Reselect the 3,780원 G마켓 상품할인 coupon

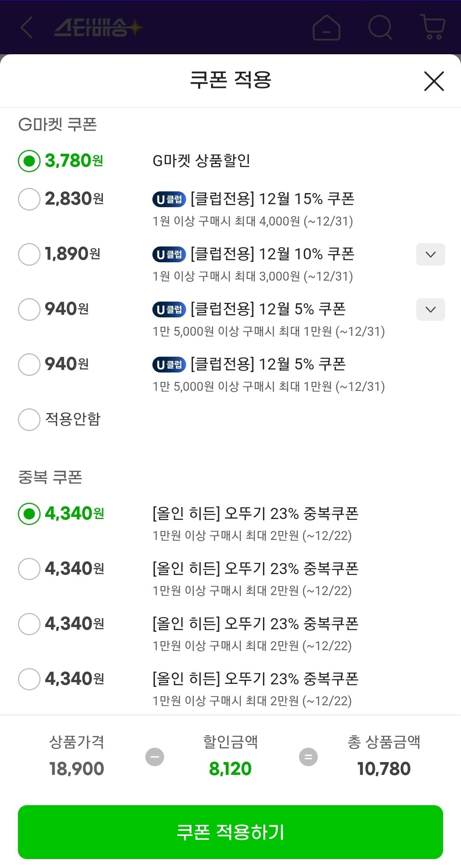point(29,160)
